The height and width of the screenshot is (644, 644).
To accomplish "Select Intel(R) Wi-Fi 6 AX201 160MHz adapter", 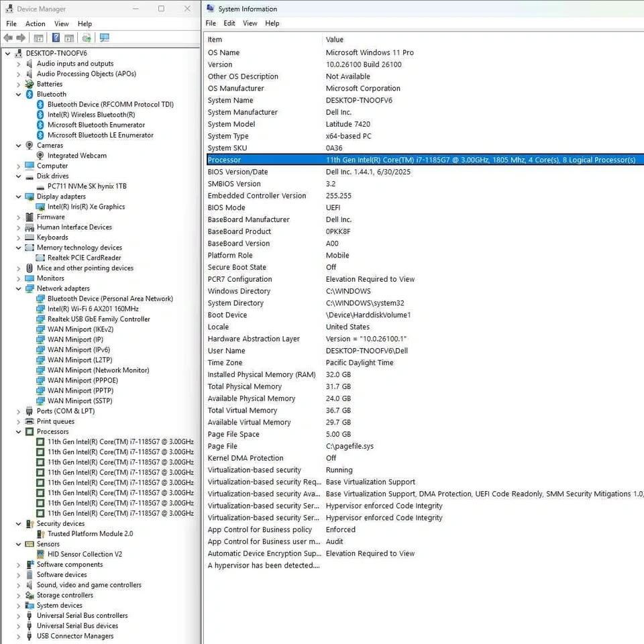I will pos(93,309).
